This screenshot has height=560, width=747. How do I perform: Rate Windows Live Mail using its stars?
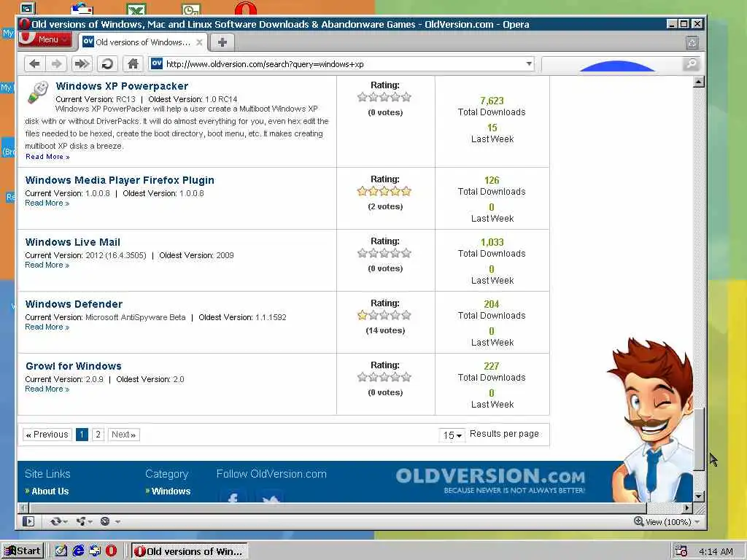pos(384,253)
